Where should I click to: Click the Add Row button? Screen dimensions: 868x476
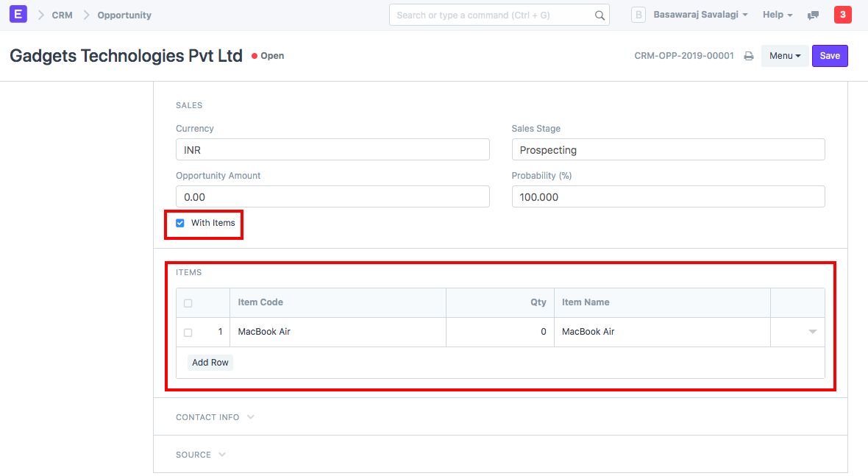[x=210, y=363]
